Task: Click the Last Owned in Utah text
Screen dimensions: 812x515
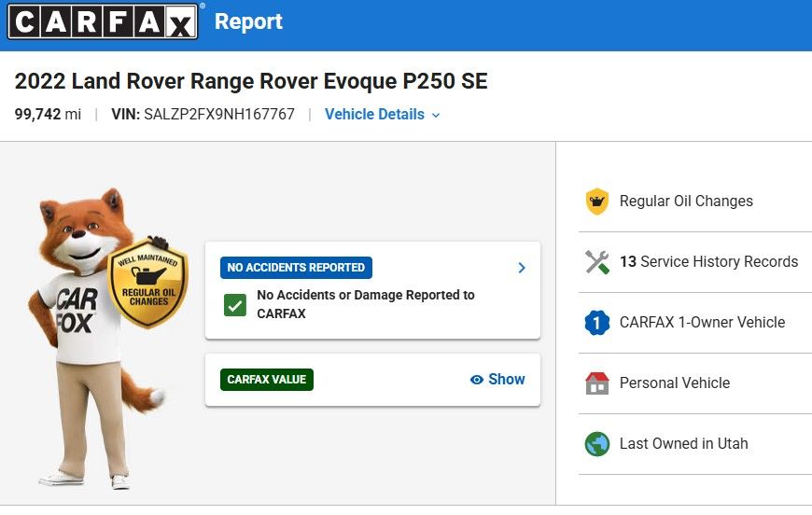Action: [x=683, y=443]
